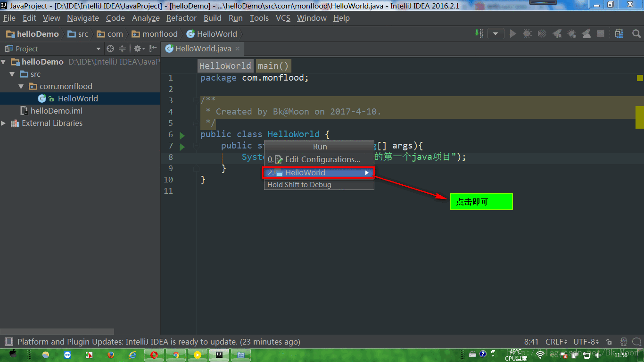This screenshot has height=362, width=644.
Task: Open the View menu
Action: [x=51, y=18]
